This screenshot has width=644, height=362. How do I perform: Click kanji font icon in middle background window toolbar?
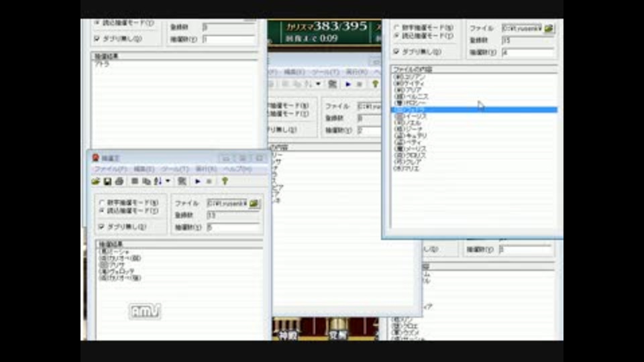coord(332,84)
